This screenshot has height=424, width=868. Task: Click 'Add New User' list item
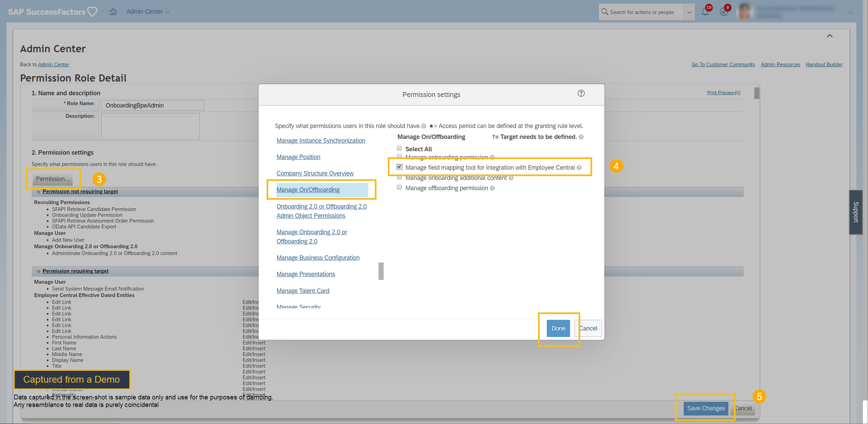point(68,240)
